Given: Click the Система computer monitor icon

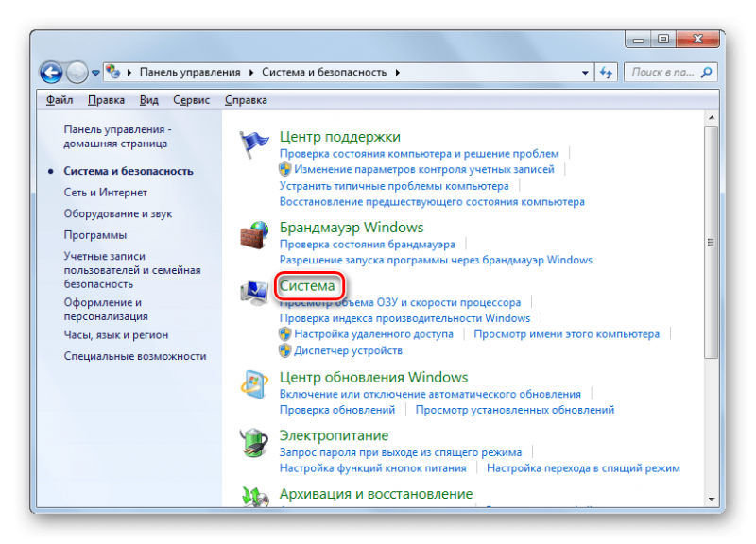Looking at the screenshot, I should point(254,293).
